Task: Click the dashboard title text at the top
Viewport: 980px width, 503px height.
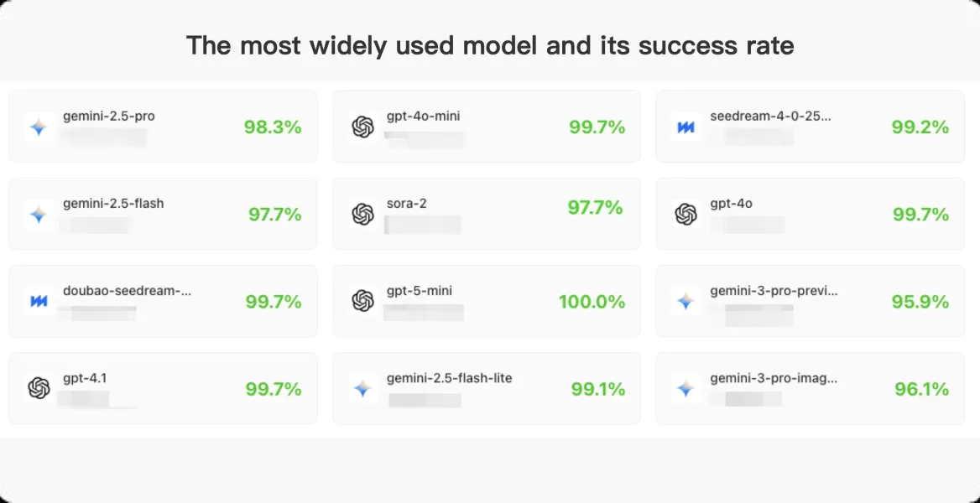Action: click(x=490, y=45)
